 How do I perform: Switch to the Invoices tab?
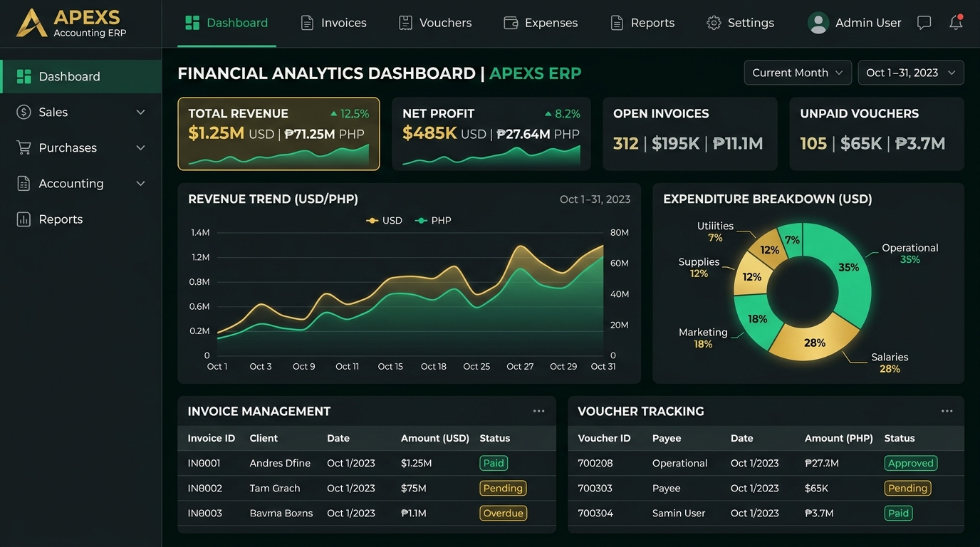click(333, 23)
